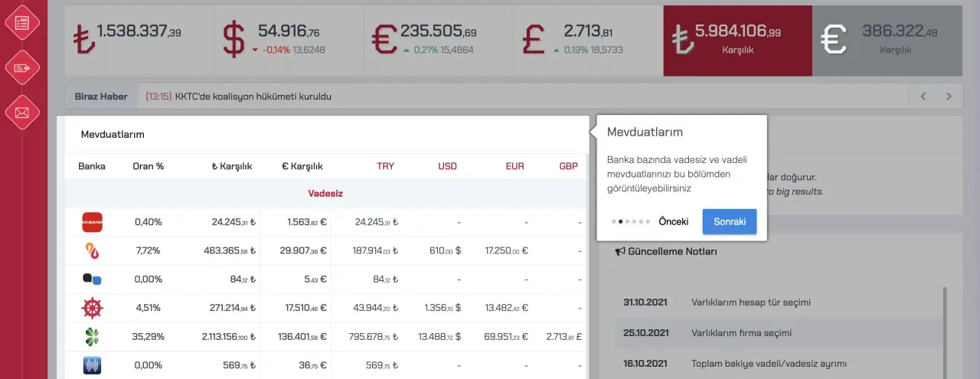Click the update notes scrollbar
This screenshot has width=980, height=379.
[944, 329]
